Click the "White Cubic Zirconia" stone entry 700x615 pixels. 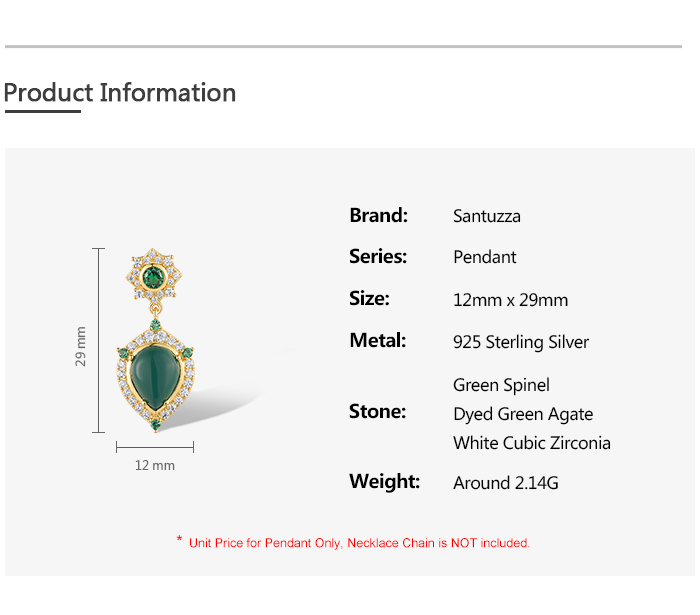point(531,443)
